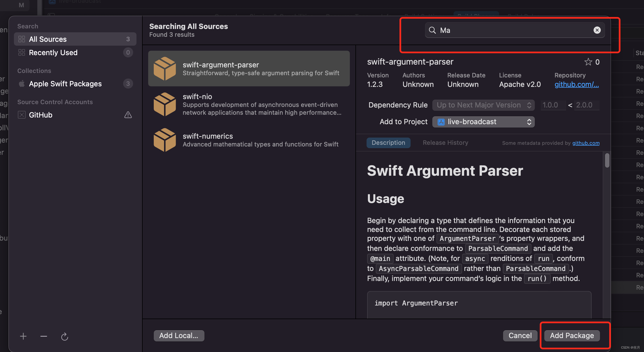Click the magnifying glass search icon
Image resolution: width=644 pixels, height=352 pixels.
click(432, 30)
